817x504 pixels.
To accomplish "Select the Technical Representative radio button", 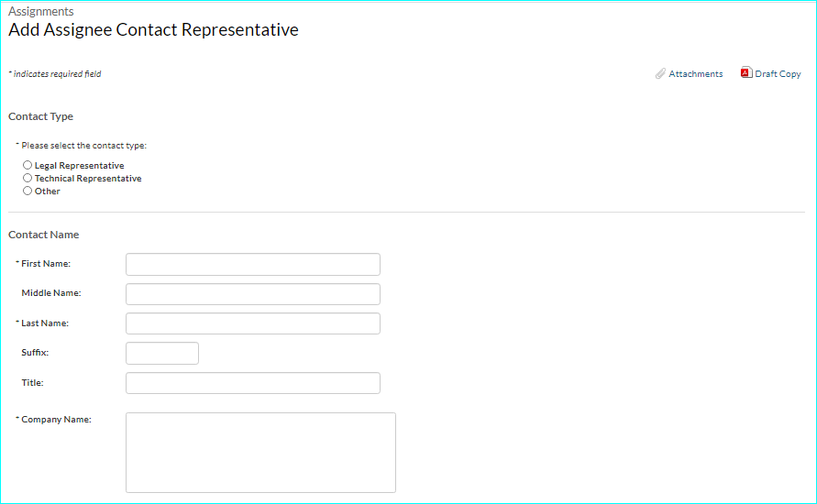I will (x=28, y=179).
